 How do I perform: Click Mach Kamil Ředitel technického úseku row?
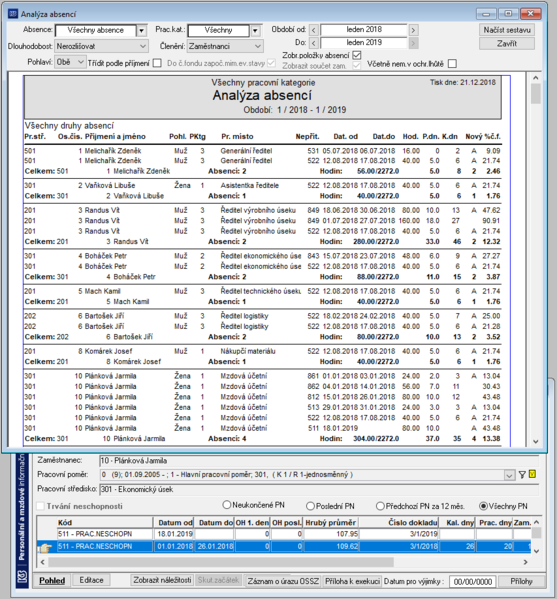pos(262,291)
